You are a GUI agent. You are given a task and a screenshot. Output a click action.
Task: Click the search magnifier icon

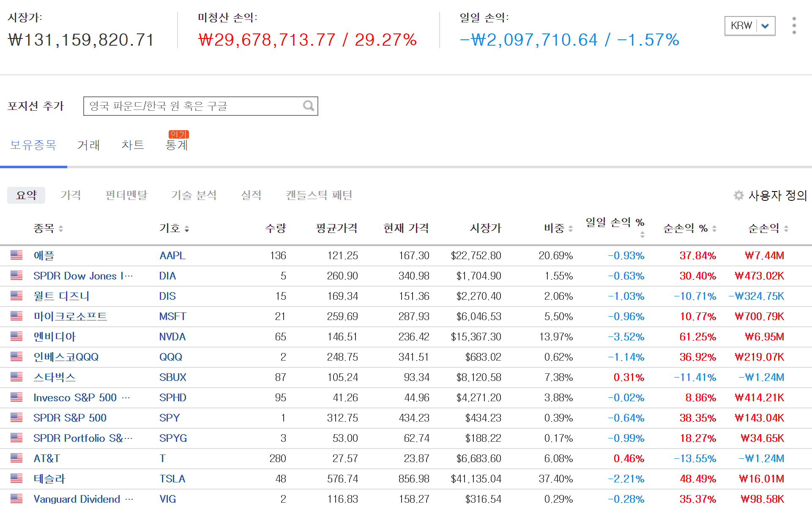309,106
